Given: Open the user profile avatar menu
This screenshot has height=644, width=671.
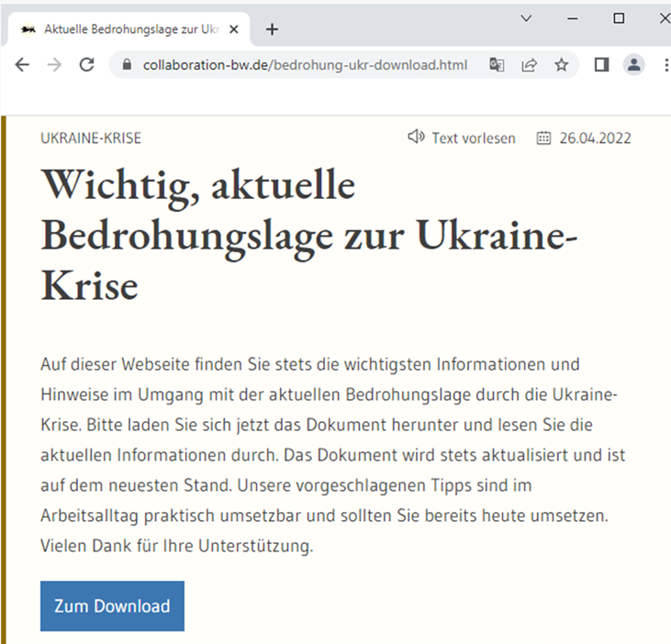Looking at the screenshot, I should pos(633,65).
